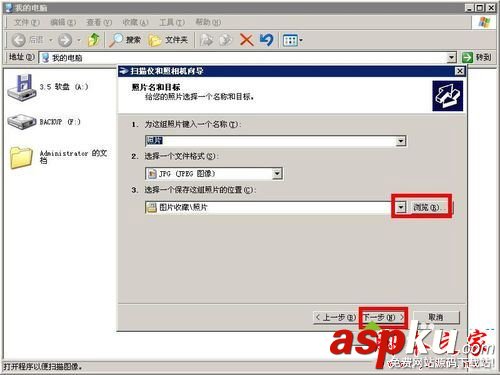The width and height of the screenshot is (500, 375).
Task: Select the Administrator documents folder icon
Action: [21, 158]
